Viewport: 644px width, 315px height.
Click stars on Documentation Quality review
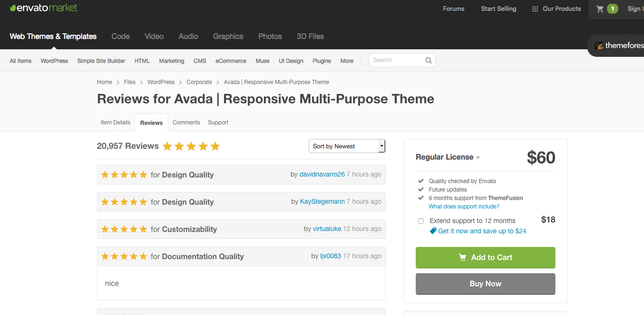[124, 256]
